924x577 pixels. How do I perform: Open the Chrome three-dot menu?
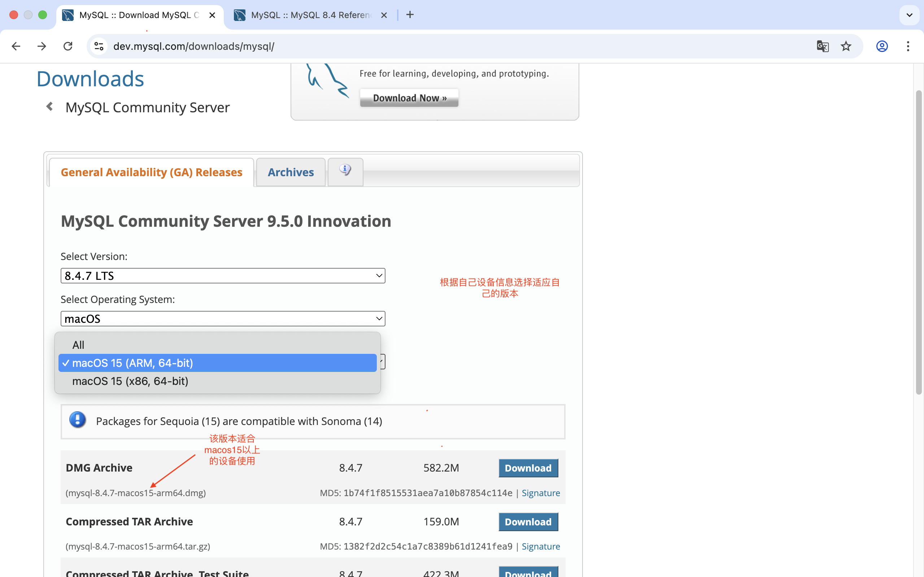pos(908,46)
